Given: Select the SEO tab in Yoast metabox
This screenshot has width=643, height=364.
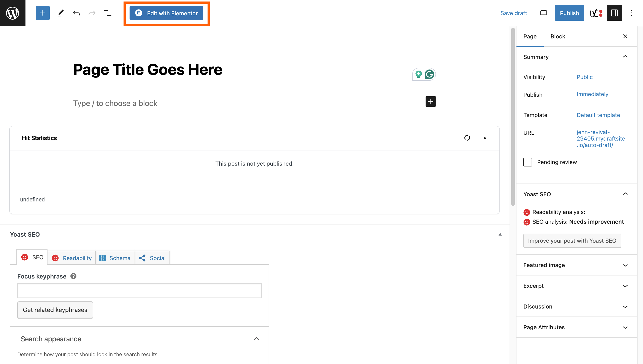Looking at the screenshot, I should (32, 257).
